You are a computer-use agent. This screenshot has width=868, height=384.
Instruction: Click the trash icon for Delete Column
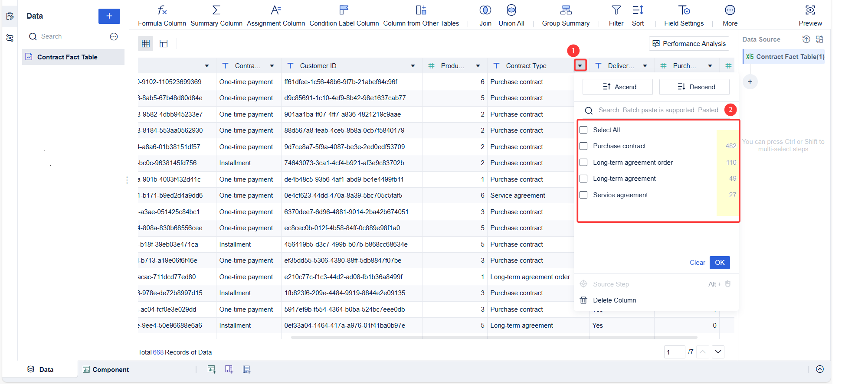coord(583,300)
